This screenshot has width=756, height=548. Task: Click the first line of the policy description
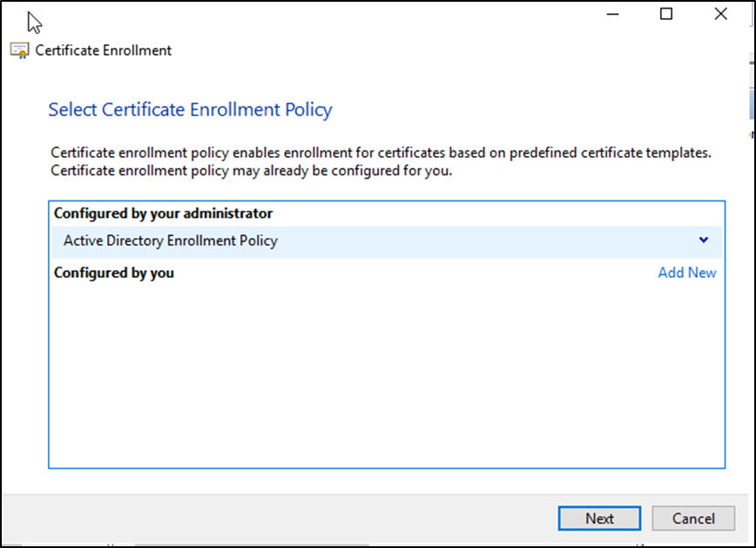tap(381, 152)
